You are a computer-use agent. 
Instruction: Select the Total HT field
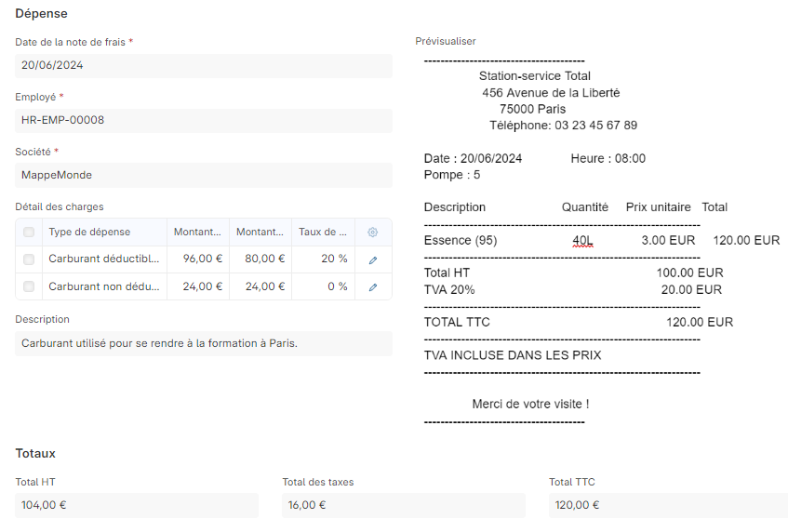pyautogui.click(x=137, y=506)
